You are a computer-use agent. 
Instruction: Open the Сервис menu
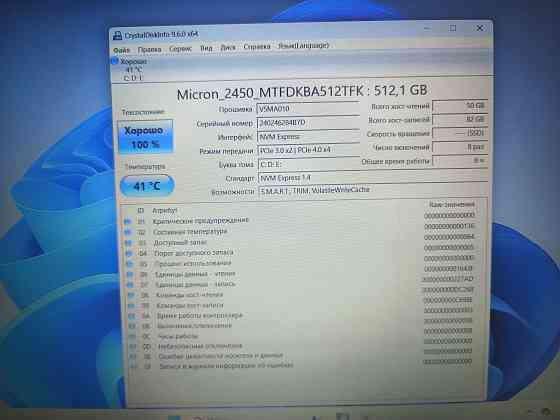pos(180,49)
